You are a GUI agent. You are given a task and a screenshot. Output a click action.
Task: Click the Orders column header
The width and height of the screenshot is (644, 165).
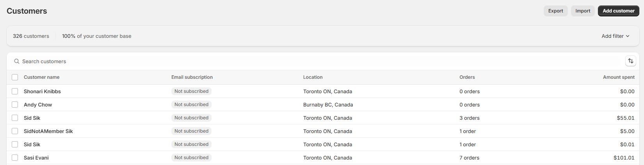click(x=467, y=77)
